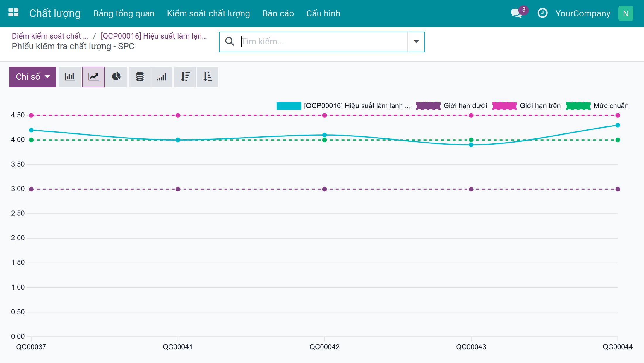Open the Báo cáo menu
Screen dimensions: 644x363
(x=278, y=13)
